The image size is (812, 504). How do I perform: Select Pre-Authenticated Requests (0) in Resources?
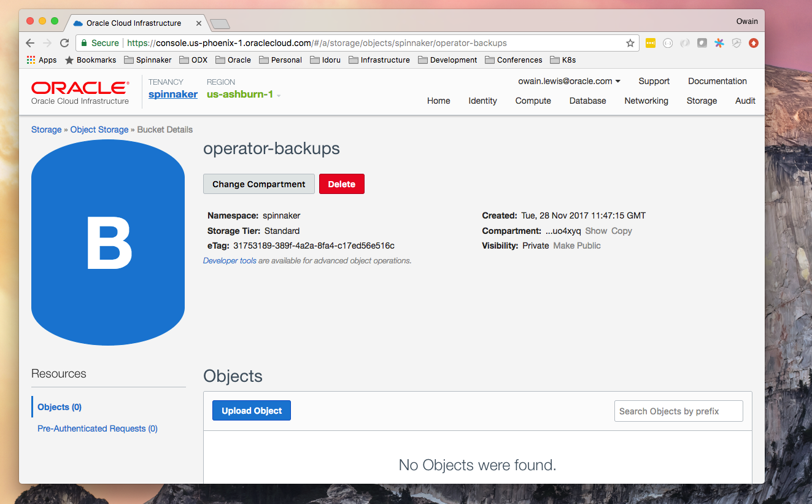coord(98,428)
